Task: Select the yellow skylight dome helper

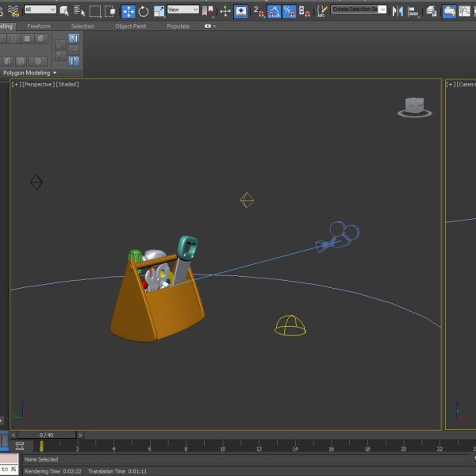Action: [290, 325]
